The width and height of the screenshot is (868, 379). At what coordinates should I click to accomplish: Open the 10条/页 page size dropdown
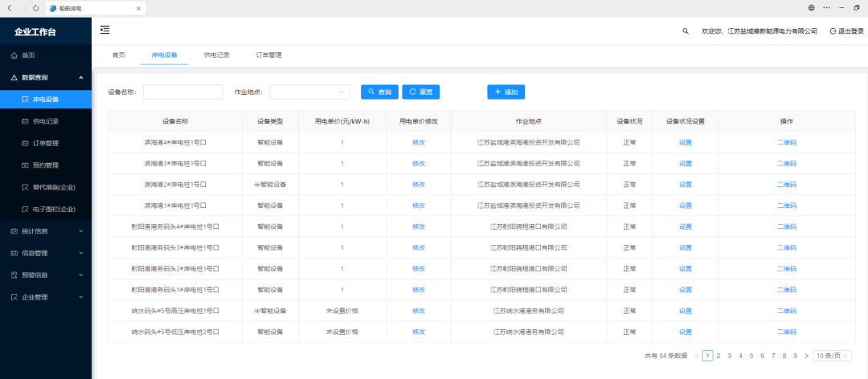[831, 355]
